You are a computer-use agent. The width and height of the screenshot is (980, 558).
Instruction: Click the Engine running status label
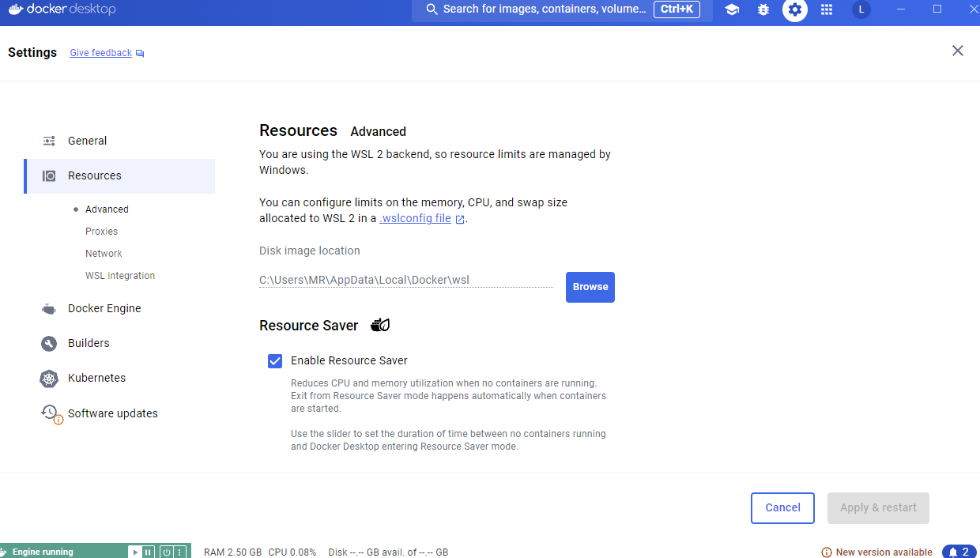(43, 552)
